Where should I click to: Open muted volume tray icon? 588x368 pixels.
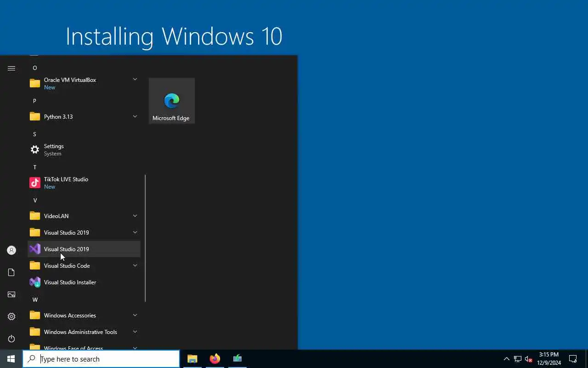coord(529,359)
